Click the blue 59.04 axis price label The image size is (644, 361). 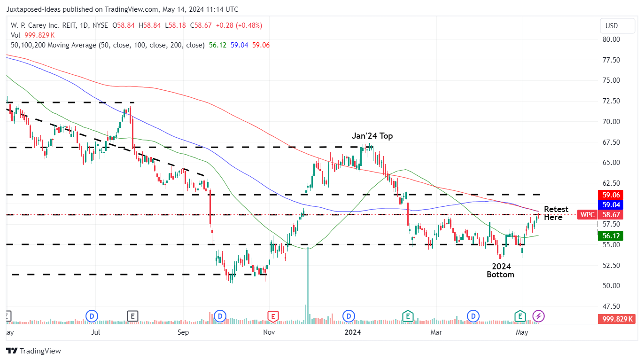coord(610,204)
